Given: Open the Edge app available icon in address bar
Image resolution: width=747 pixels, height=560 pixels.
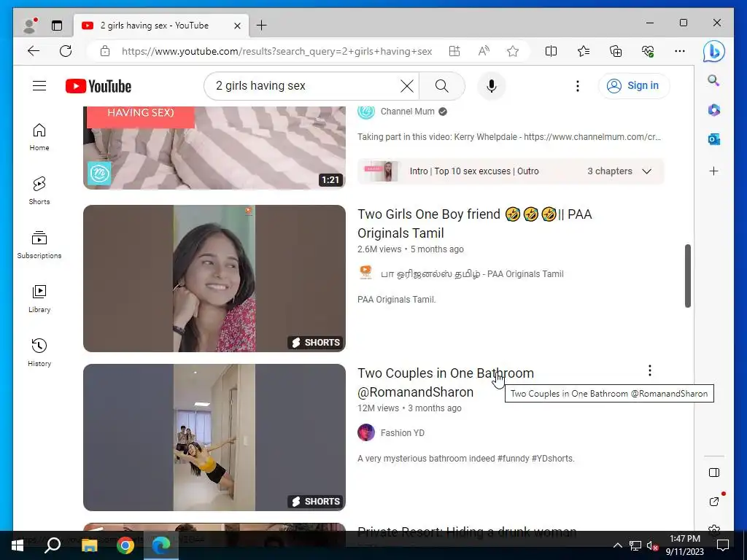Looking at the screenshot, I should tap(454, 51).
